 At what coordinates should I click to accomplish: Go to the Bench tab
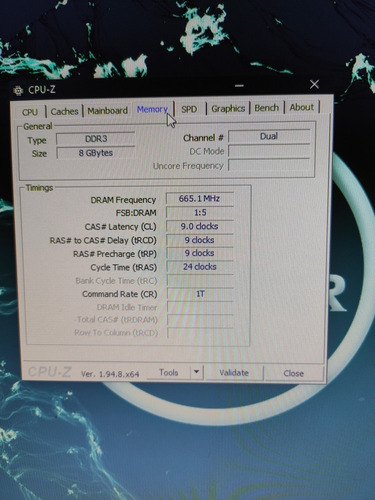(x=267, y=108)
